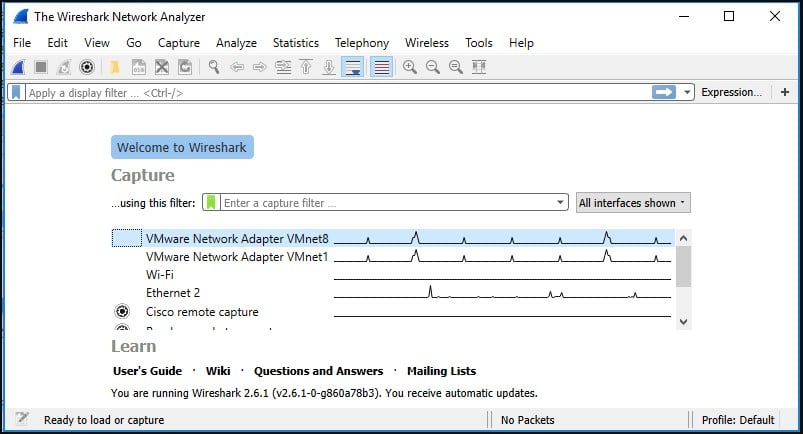This screenshot has width=803, height=434.
Task: Click in the display filter input field
Action: point(338,93)
